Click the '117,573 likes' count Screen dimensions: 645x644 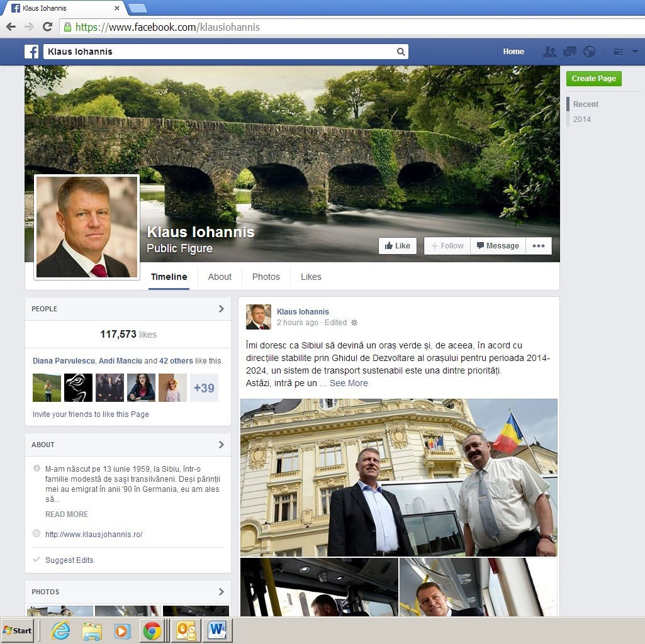click(128, 335)
